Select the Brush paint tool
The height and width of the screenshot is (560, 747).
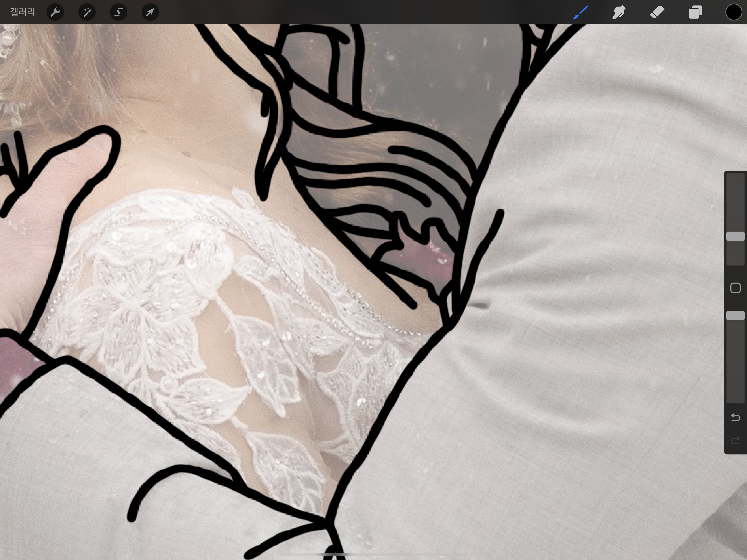point(580,12)
